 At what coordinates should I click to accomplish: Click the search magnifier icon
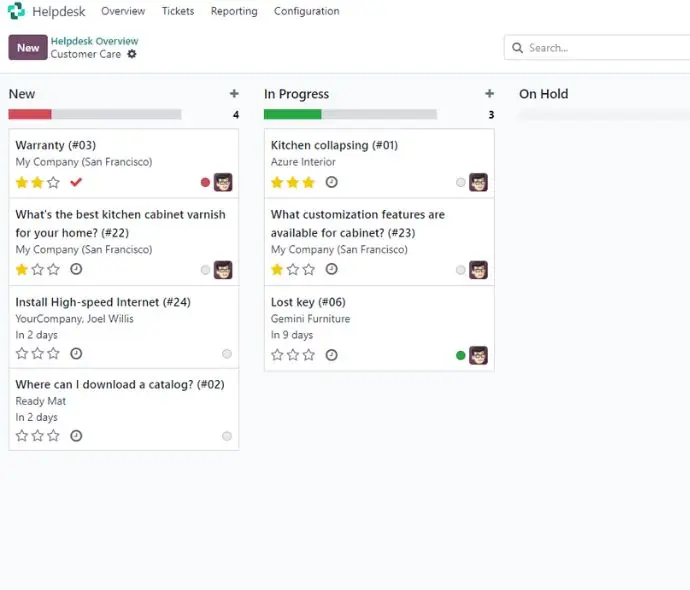518,48
